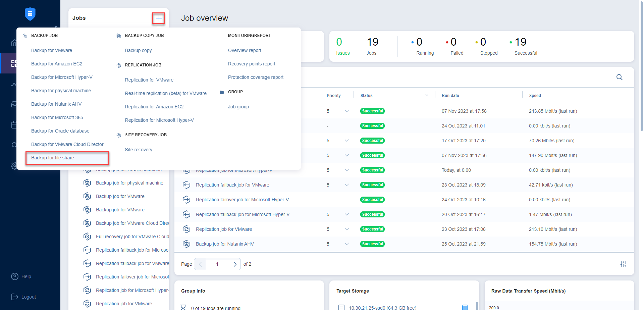Click the Logout icon in sidebar
The width and height of the screenshot is (644, 310).
coord(15,297)
